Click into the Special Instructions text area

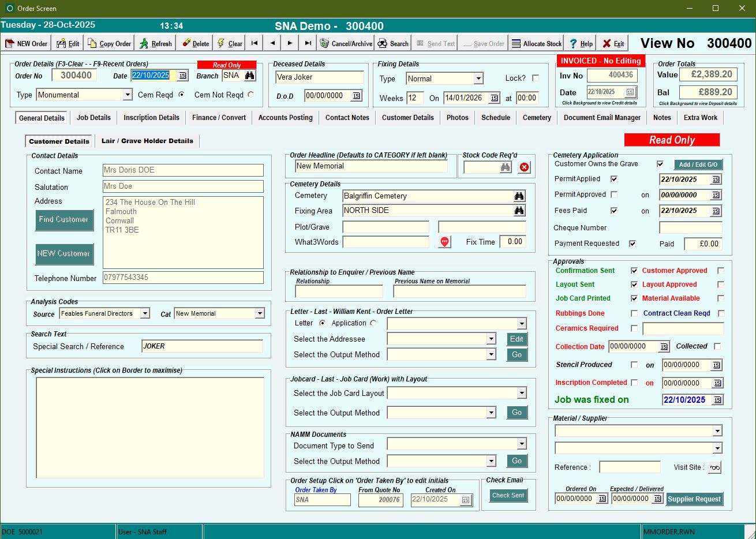pos(150,428)
